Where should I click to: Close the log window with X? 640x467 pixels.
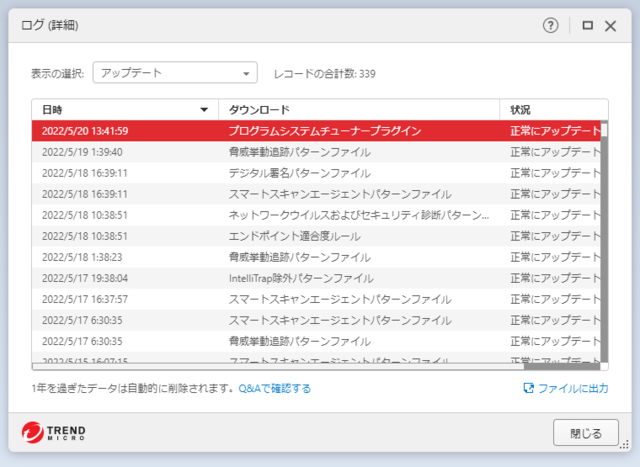610,26
